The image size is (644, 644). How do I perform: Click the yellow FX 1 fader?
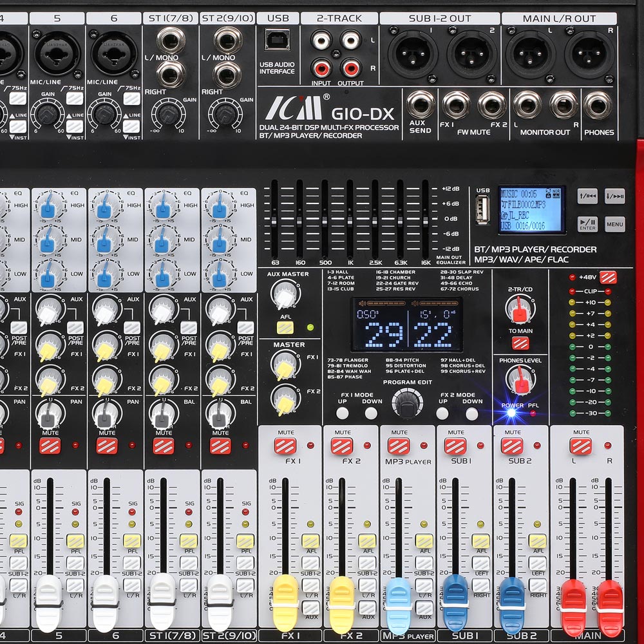[x=285, y=603]
